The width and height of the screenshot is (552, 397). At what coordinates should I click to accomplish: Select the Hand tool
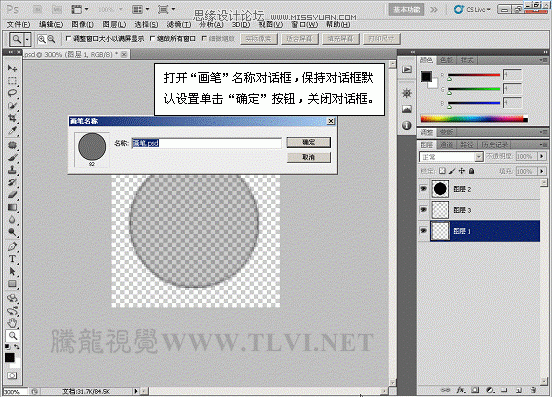coord(12,323)
